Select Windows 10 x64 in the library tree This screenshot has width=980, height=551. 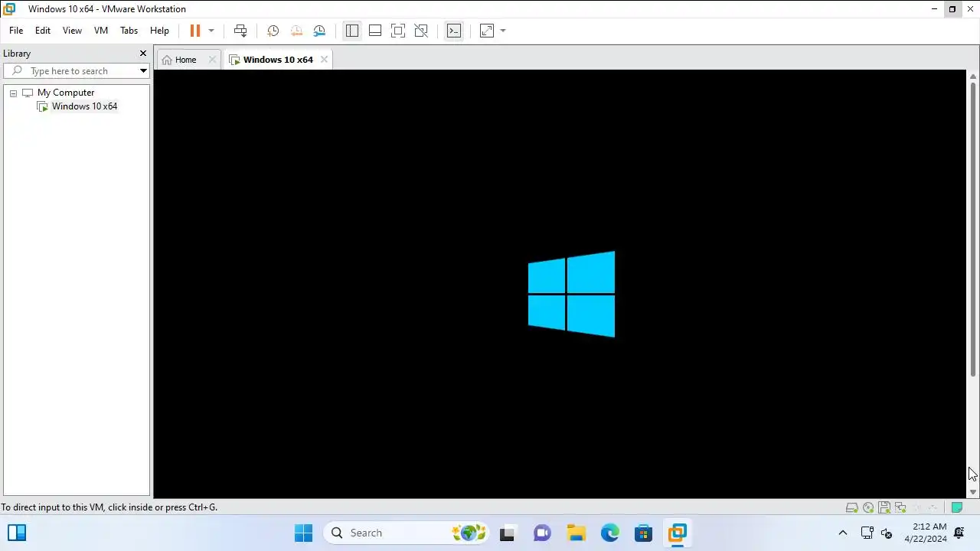(84, 106)
